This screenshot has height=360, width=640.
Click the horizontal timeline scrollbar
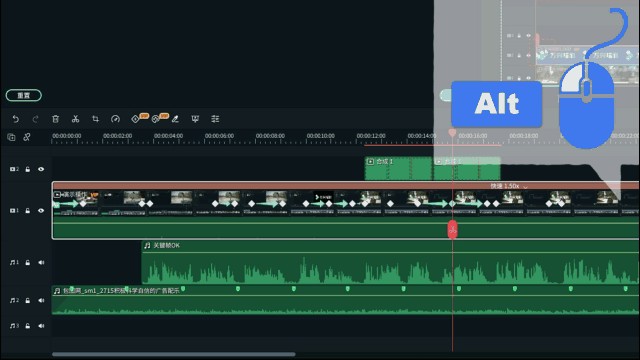coord(173,354)
